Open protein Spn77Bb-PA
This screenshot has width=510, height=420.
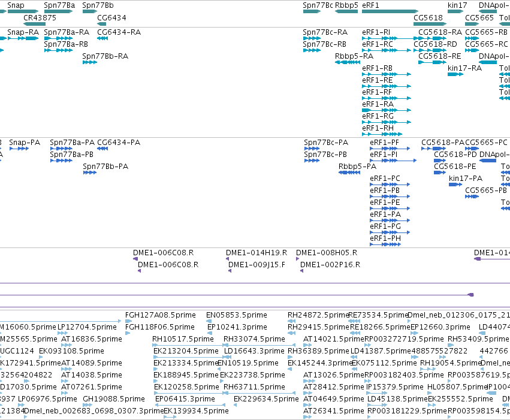pyautogui.click(x=90, y=173)
